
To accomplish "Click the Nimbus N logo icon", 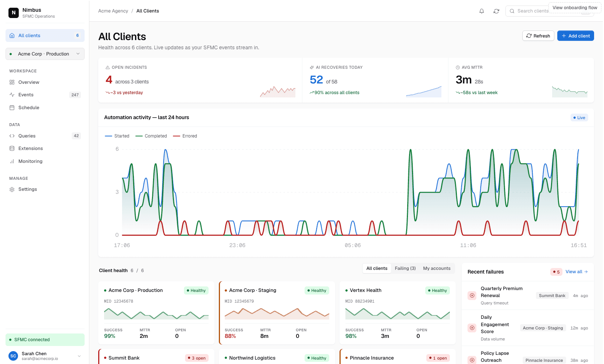I will click(x=14, y=13).
